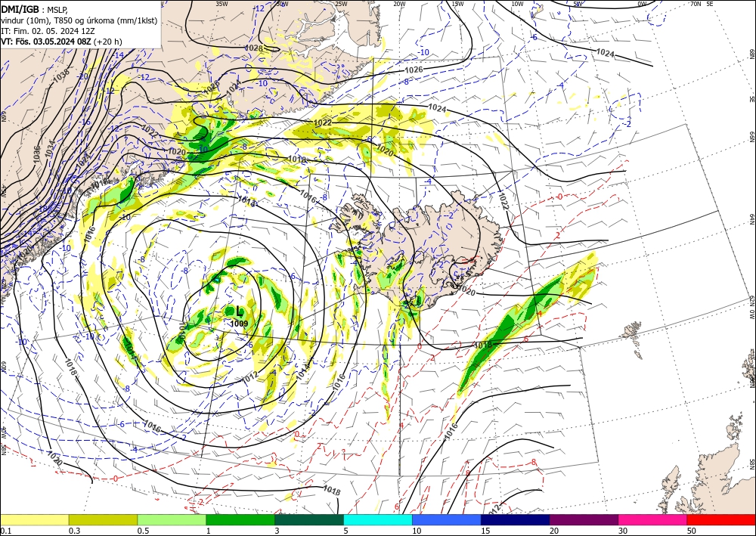Click the '1038' isobar label
This screenshot has width=756, height=536.
click(63, 76)
